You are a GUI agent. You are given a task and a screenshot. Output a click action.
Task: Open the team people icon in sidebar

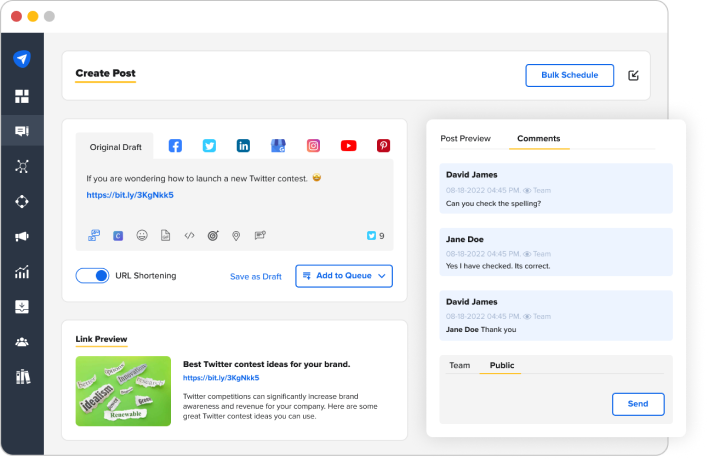[x=22, y=342]
